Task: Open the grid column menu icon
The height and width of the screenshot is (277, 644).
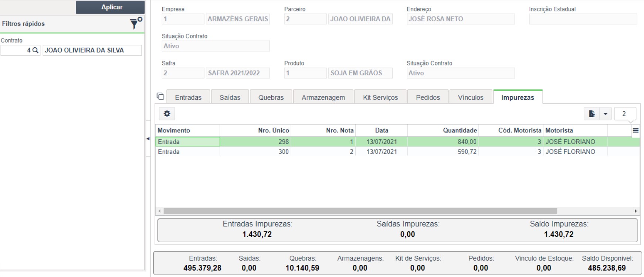Action: [x=636, y=130]
